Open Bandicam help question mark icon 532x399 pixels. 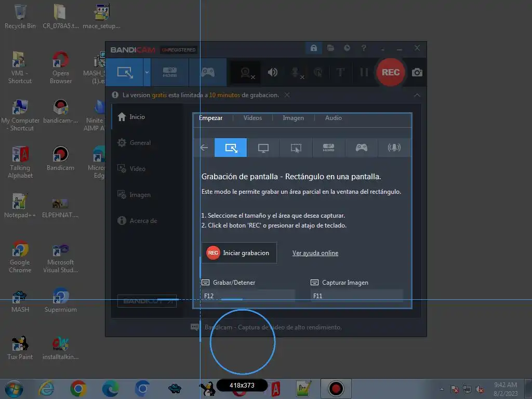364,48
